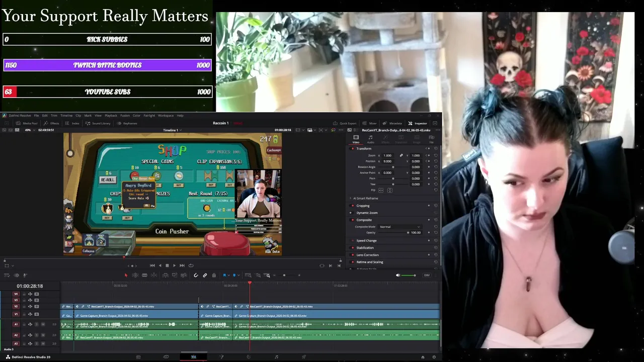Play timeline in reverse
Viewport: 644px width, 362px height.
point(160,265)
